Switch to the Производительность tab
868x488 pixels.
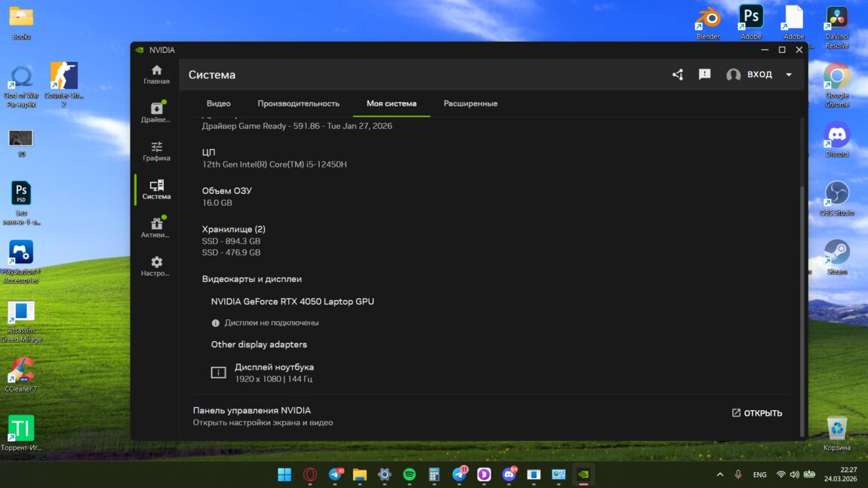[298, 103]
